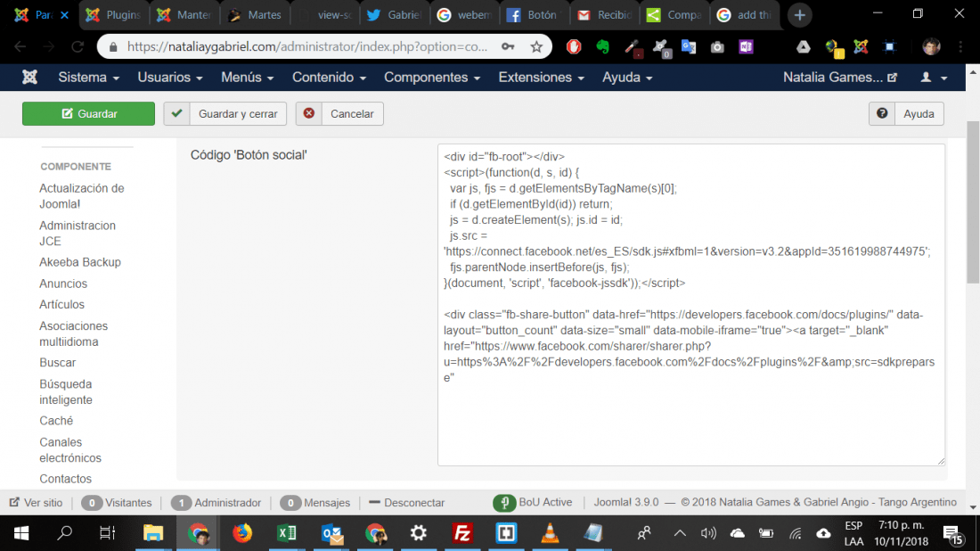Image resolution: width=980 pixels, height=551 pixels.
Task: Open Windows Settings gear on taskbar
Action: [x=418, y=533]
